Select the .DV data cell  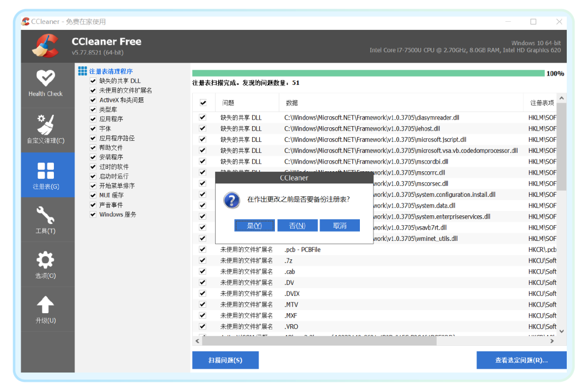289,282
